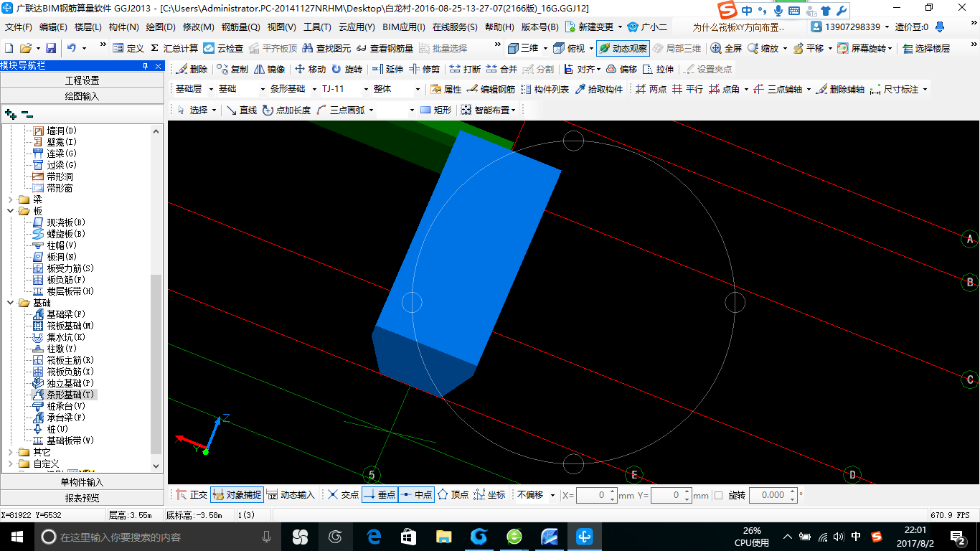Viewport: 980px width, 551px height.
Task: Select the 矩形 (rectangle) tool
Action: point(436,110)
